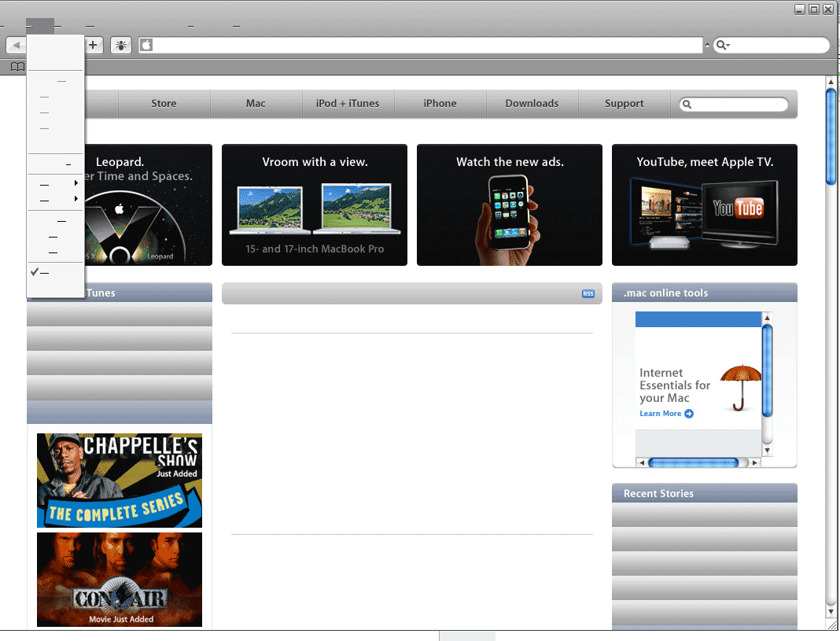Open the magnifier dropdown in the toolbar search box

(724, 46)
